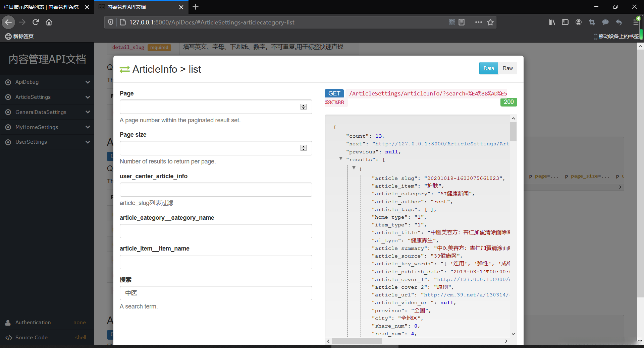
Task: Bookmark this page with star icon
Action: tap(490, 22)
